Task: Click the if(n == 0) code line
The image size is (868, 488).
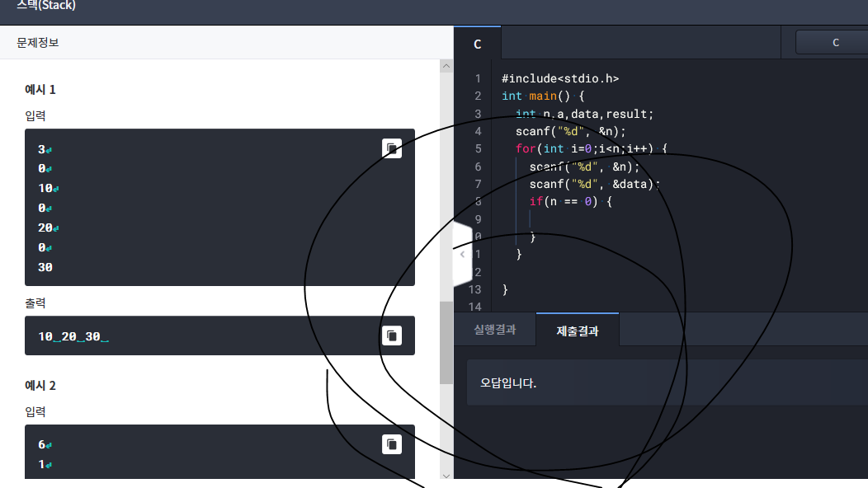Action: point(570,201)
